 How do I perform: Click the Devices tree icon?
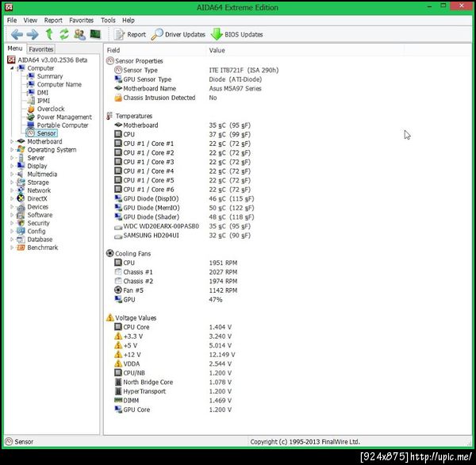click(21, 207)
